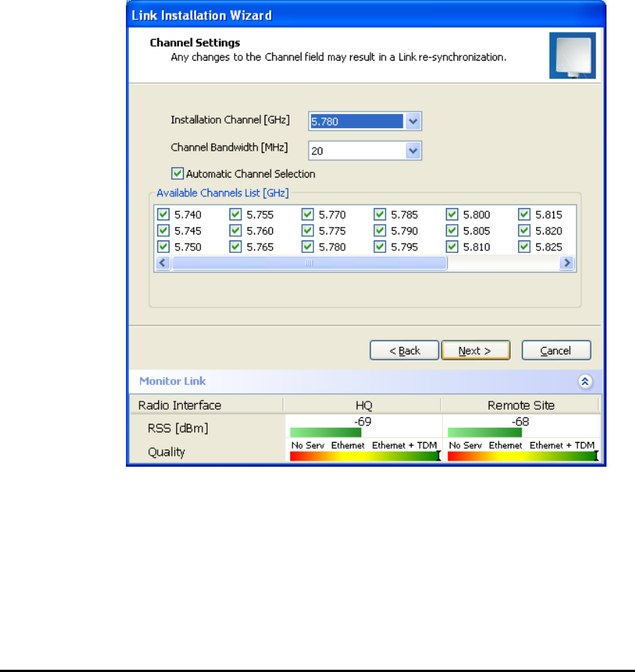The image size is (635, 672).
Task: Clear the 5.820 channel checkbox
Action: [x=524, y=231]
